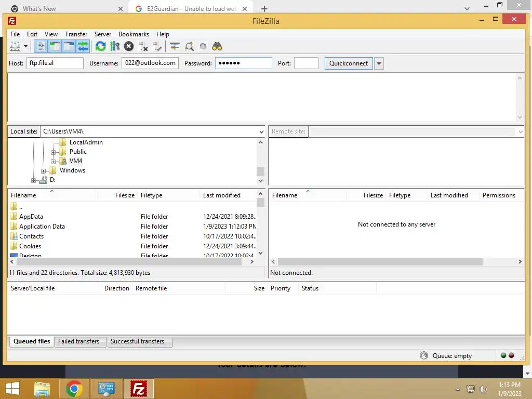Search for files with the binoculars icon
The image size is (532, 399).
(217, 46)
